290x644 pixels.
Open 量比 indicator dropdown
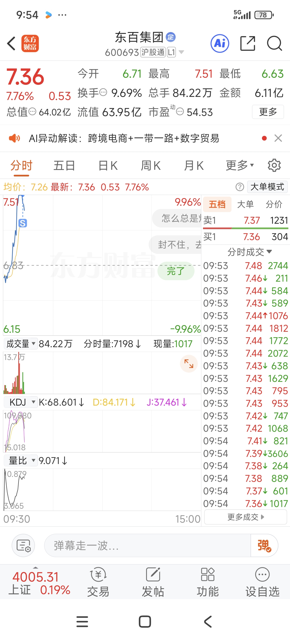click(x=20, y=460)
